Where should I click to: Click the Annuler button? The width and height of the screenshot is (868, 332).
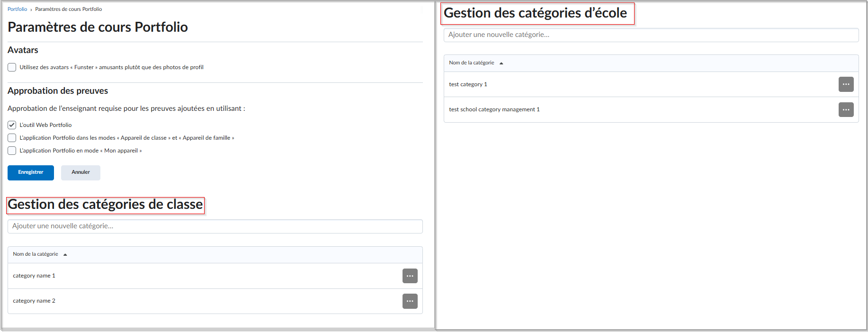pos(81,172)
